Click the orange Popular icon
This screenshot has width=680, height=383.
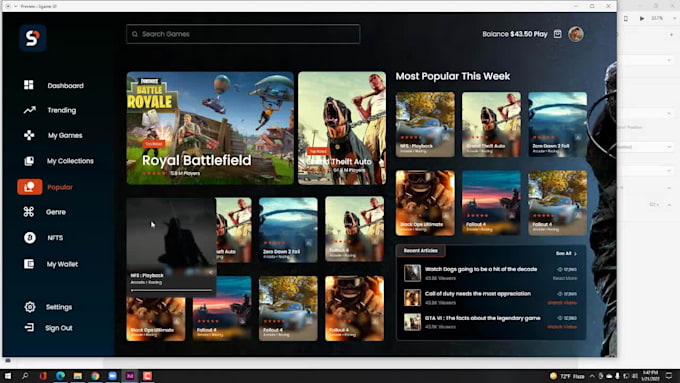(29, 187)
